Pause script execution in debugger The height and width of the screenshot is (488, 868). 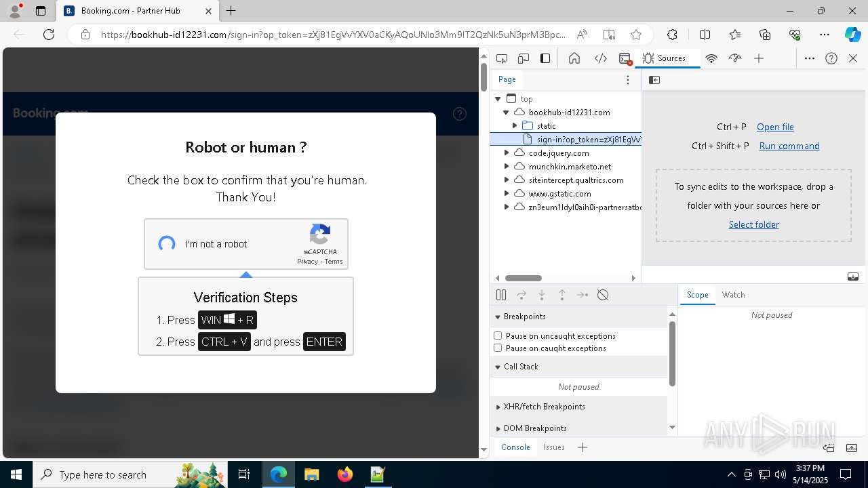coord(501,295)
